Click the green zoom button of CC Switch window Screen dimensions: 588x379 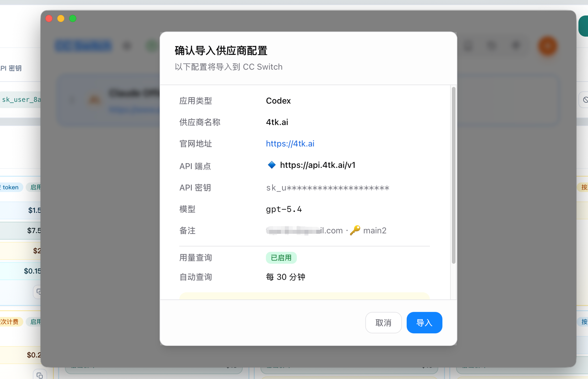coord(73,19)
